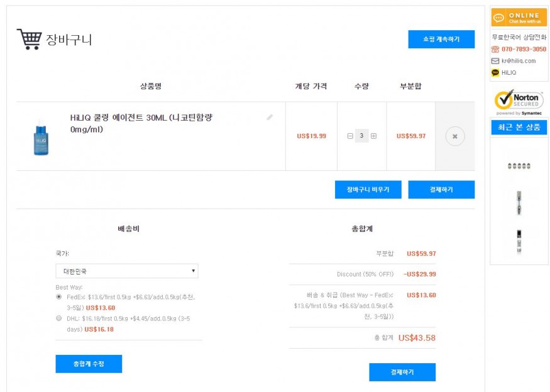Click the 쇼핑 계속하기 button

click(x=441, y=39)
